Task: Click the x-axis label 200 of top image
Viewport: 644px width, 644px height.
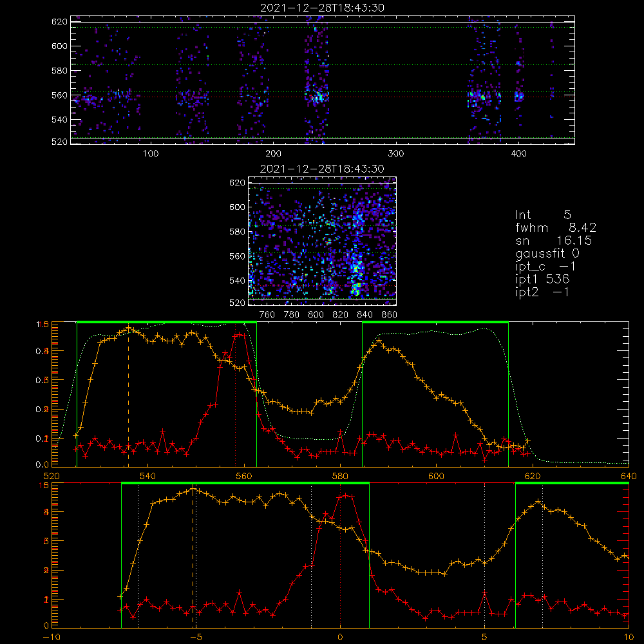Action: click(x=273, y=154)
